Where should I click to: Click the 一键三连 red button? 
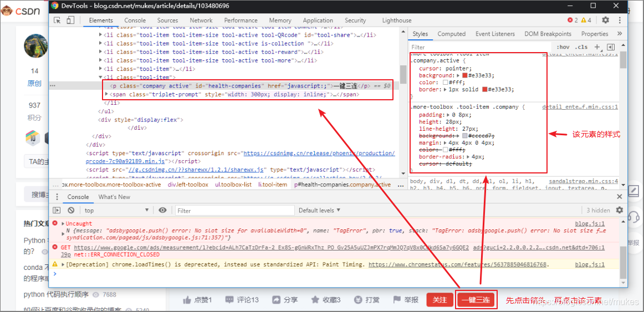tap(476, 300)
